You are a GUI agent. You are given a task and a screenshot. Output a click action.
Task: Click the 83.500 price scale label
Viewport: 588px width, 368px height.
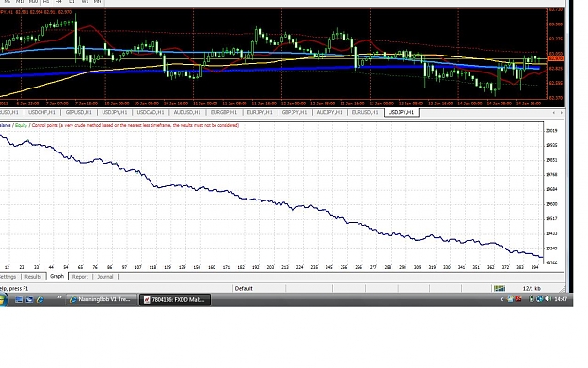[x=556, y=24]
